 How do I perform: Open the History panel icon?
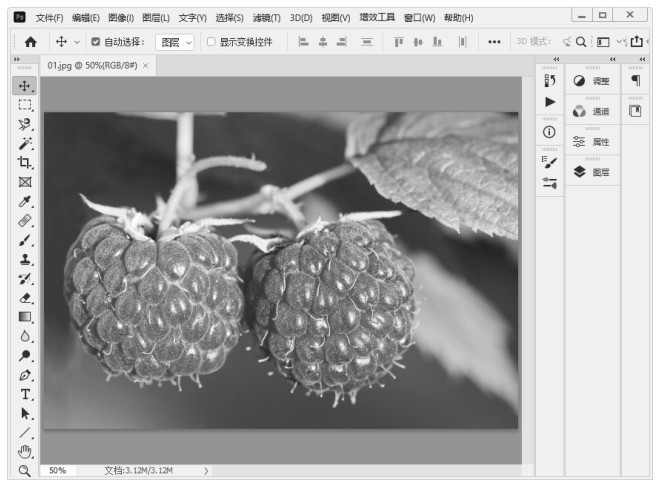(x=549, y=81)
